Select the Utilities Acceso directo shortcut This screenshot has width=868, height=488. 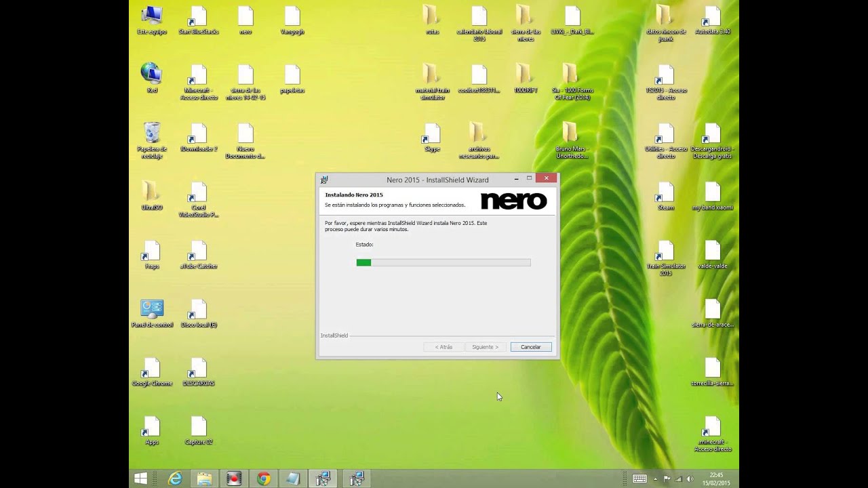[x=666, y=141]
